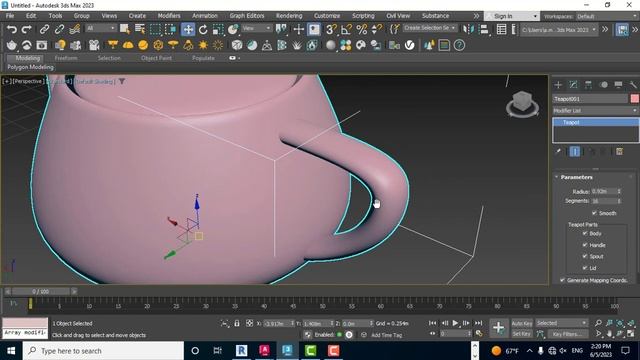Screen dimensions: 640x360
Task: Activate the Select and Rotate tool
Action: pos(203,29)
